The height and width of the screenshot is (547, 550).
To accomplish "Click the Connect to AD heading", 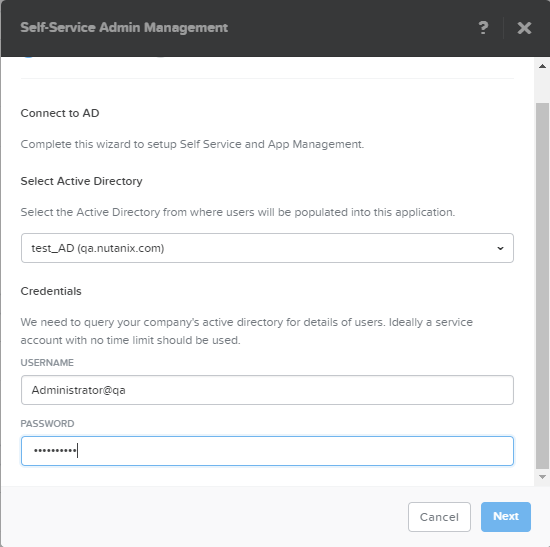I will [x=60, y=113].
